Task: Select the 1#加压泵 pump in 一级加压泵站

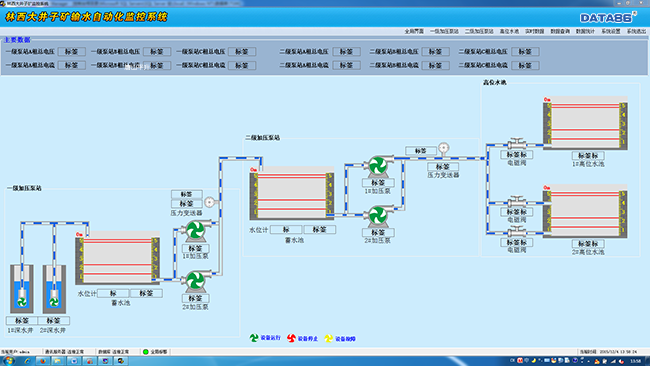Action: [x=195, y=231]
